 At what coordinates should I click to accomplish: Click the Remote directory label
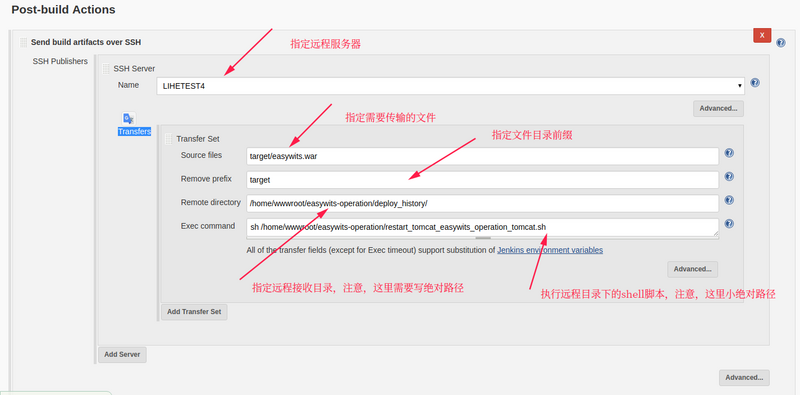point(211,202)
